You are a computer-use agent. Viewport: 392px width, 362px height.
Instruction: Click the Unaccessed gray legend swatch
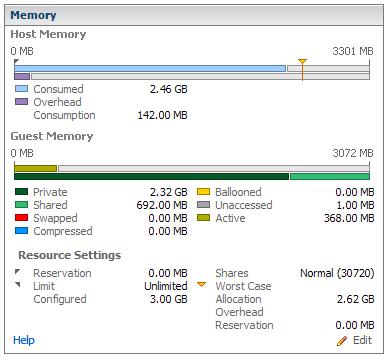tap(203, 205)
